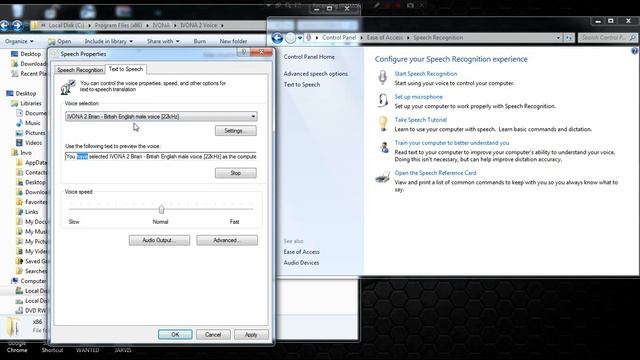Click the Train your computer person icon

point(384,147)
